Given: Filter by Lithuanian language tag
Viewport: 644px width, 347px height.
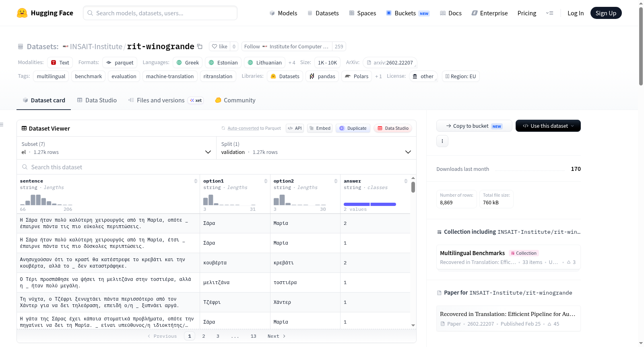Looking at the screenshot, I should [x=264, y=62].
